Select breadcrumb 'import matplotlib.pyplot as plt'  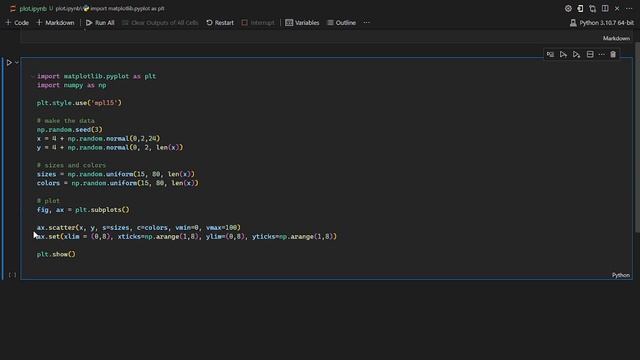[127, 8]
